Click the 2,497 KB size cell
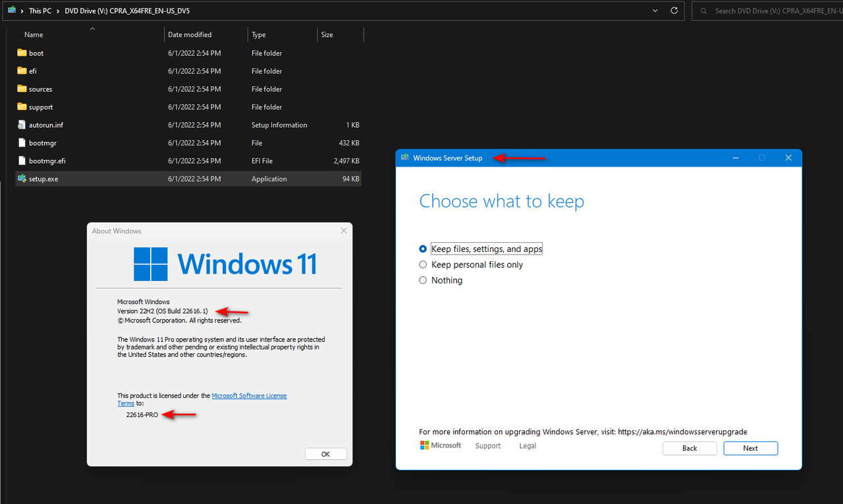Screen dimensions: 843x504 [x=346, y=161]
